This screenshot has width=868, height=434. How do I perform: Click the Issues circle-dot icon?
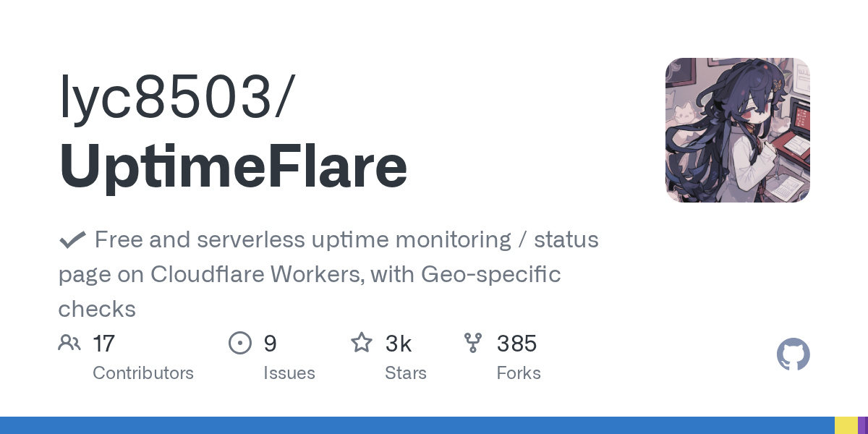click(239, 343)
